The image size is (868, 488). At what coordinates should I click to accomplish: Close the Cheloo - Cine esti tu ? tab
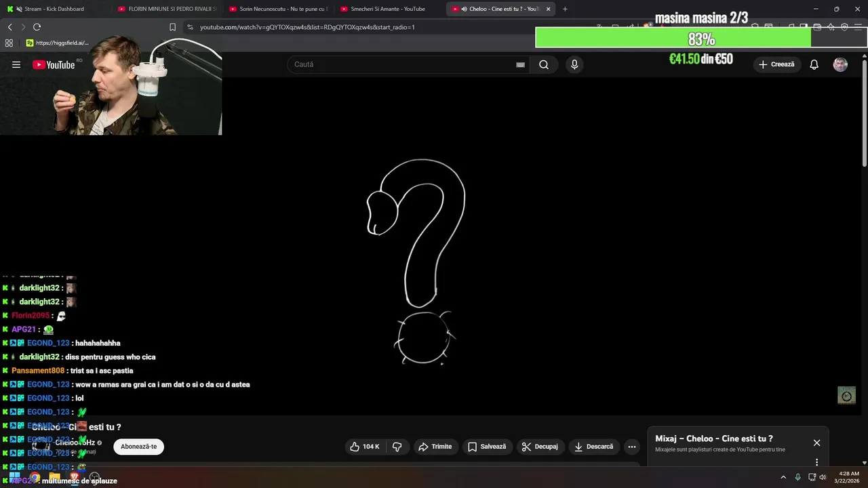click(548, 9)
